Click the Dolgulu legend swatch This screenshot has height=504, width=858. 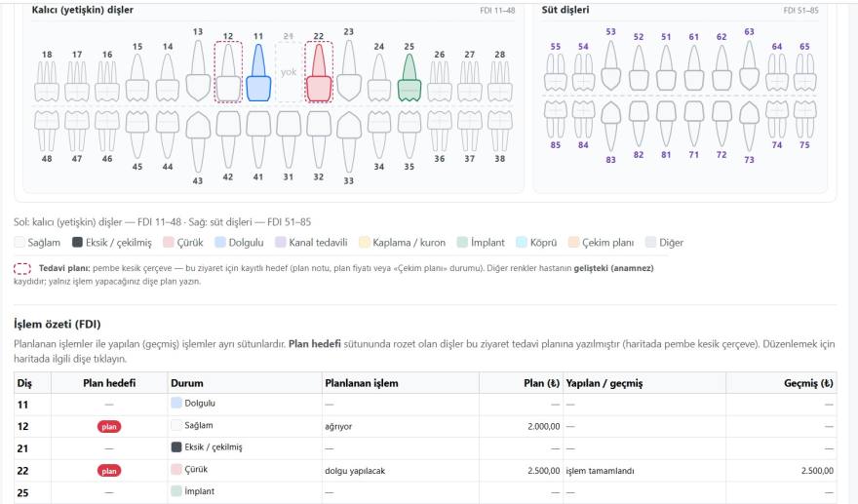click(220, 243)
